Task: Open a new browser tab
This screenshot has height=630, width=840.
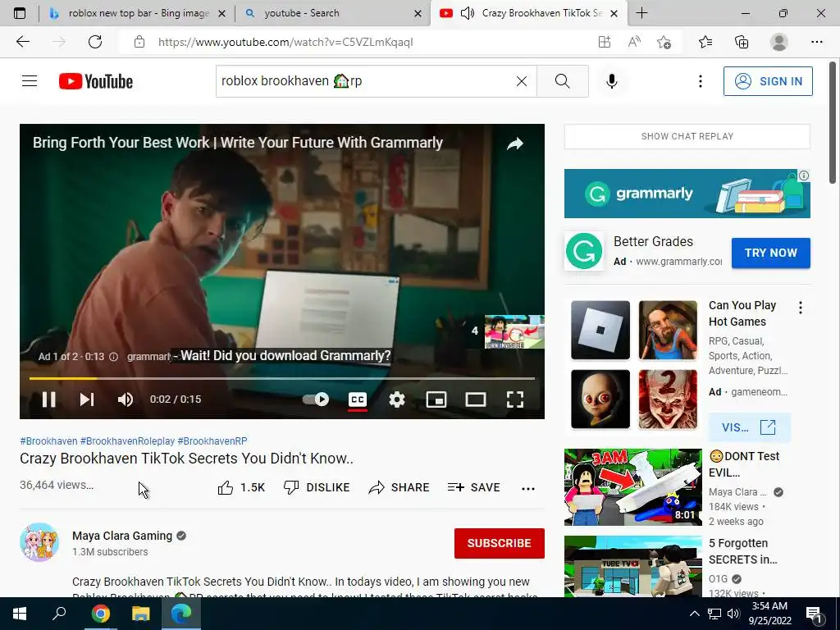Action: click(x=641, y=13)
